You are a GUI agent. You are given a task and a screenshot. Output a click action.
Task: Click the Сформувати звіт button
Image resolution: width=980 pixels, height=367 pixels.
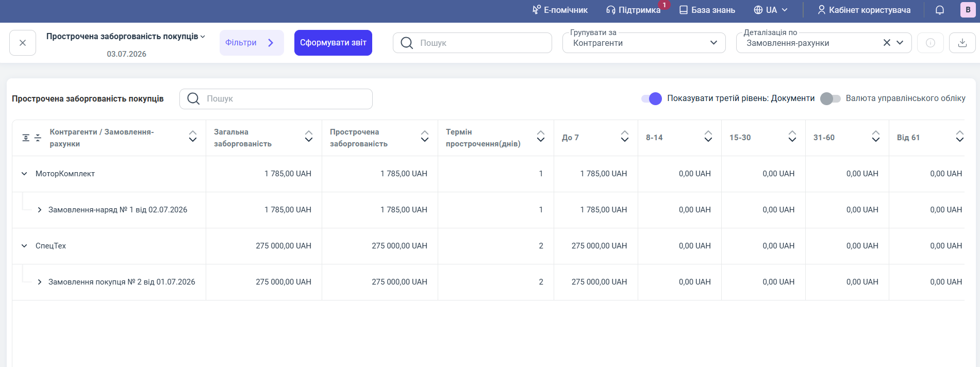tap(333, 43)
